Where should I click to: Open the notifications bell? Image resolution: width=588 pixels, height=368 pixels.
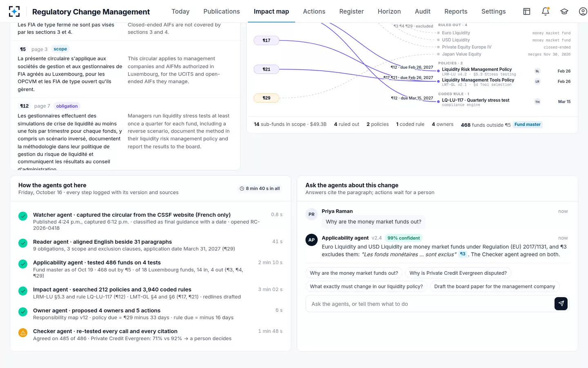546,11
